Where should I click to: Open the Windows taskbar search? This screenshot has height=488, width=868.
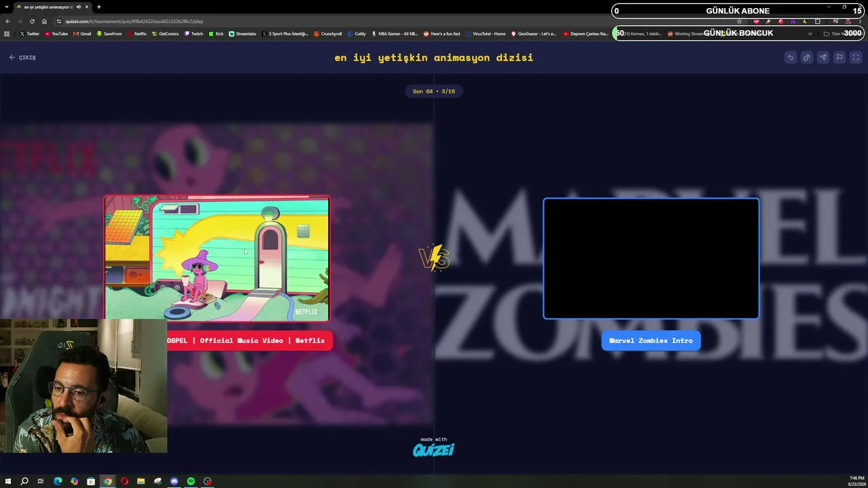tap(24, 481)
